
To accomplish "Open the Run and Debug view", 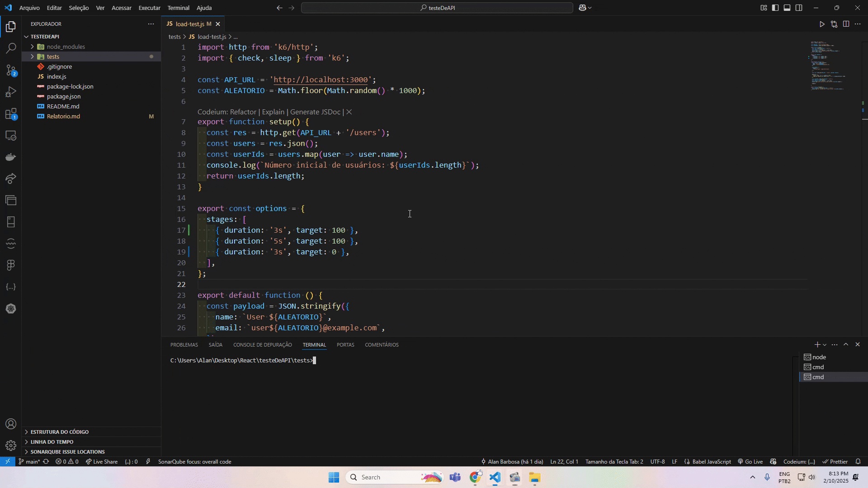I will click(11, 92).
